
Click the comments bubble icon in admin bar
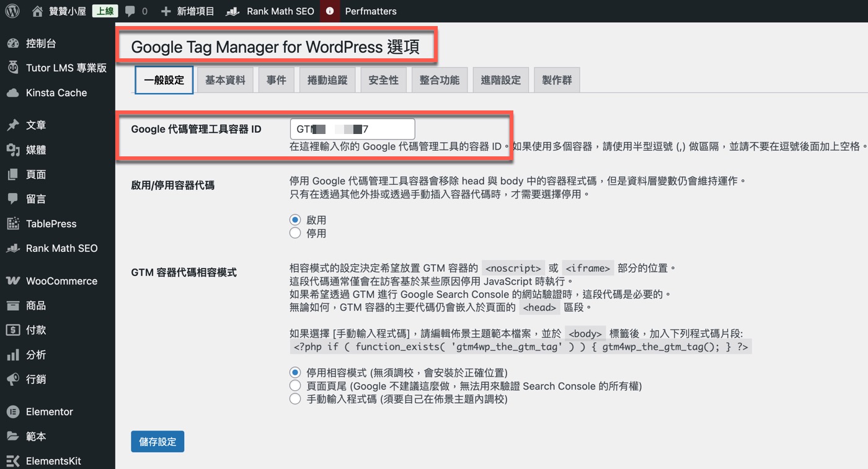pyautogui.click(x=130, y=11)
